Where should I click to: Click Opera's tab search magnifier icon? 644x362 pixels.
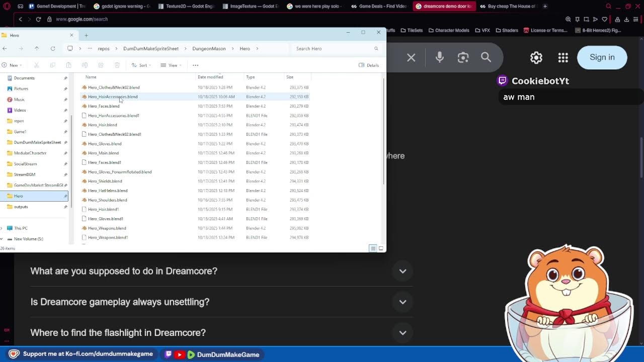point(608,7)
